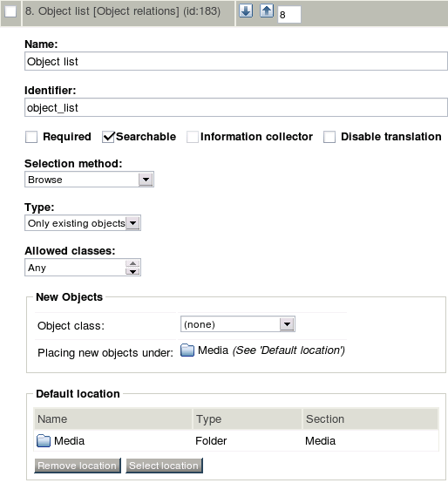Click the 'Object class:' label
This screenshot has width=448, height=483.
click(x=71, y=326)
